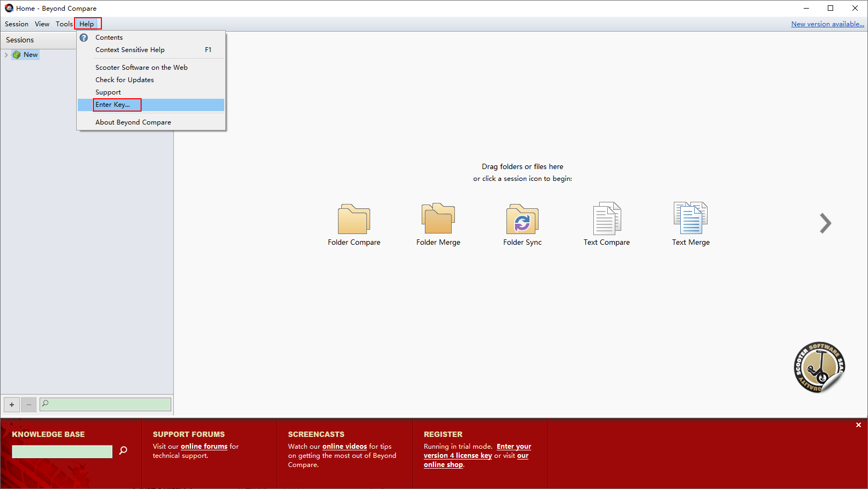Maximize the Beyond Compare window

coord(830,8)
